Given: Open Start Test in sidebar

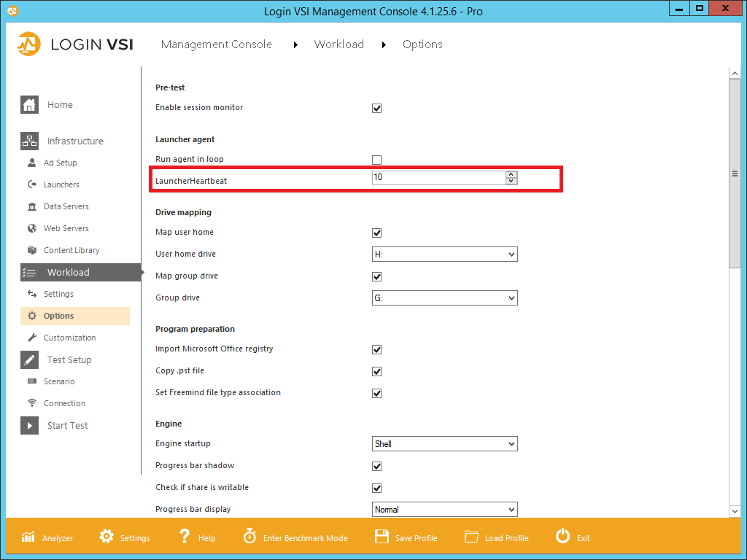Looking at the screenshot, I should tap(68, 426).
